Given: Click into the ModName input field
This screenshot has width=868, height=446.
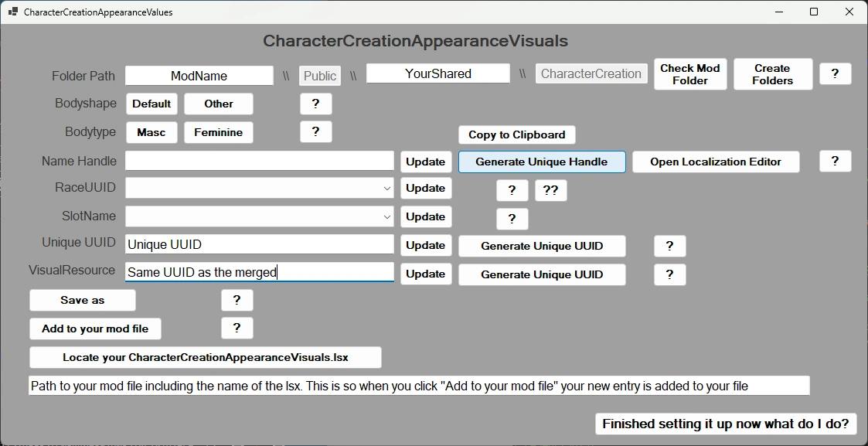Looking at the screenshot, I should pyautogui.click(x=198, y=75).
